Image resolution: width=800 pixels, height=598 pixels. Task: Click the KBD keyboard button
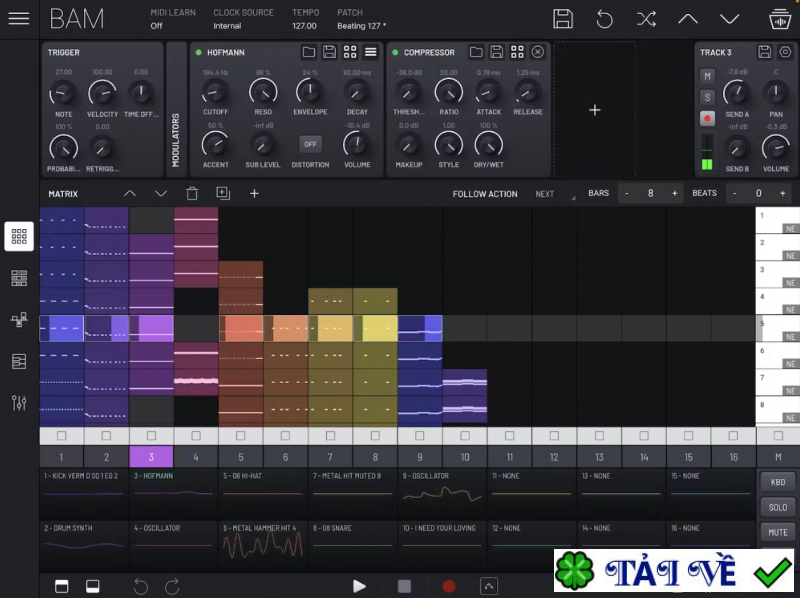(777, 482)
